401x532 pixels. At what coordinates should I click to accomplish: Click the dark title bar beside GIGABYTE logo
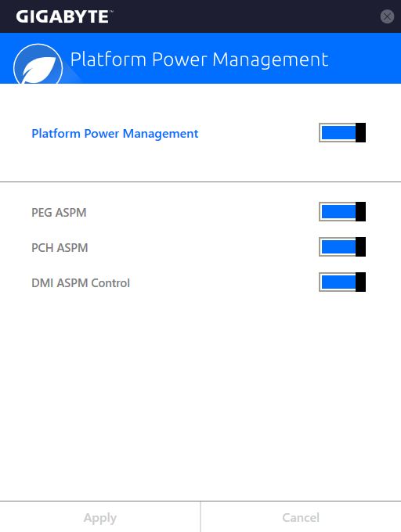pyautogui.click(x=244, y=16)
